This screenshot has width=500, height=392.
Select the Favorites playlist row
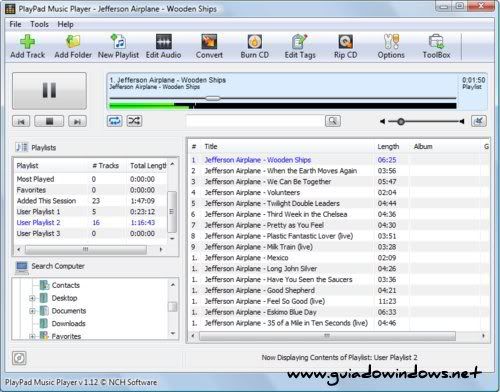90,190
